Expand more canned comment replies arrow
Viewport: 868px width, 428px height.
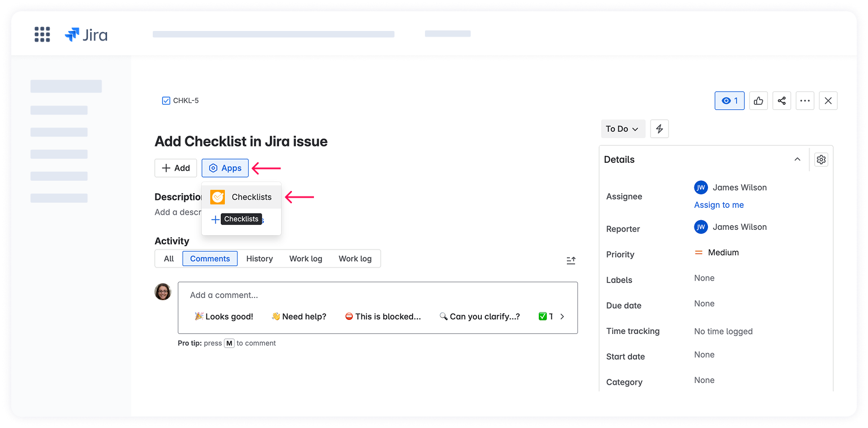tap(561, 316)
